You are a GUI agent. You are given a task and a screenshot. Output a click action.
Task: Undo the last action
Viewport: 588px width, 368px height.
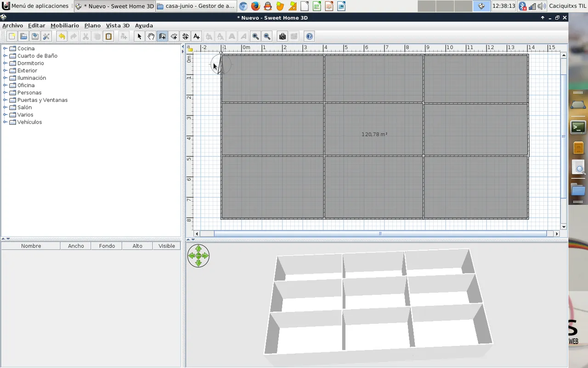click(x=62, y=36)
